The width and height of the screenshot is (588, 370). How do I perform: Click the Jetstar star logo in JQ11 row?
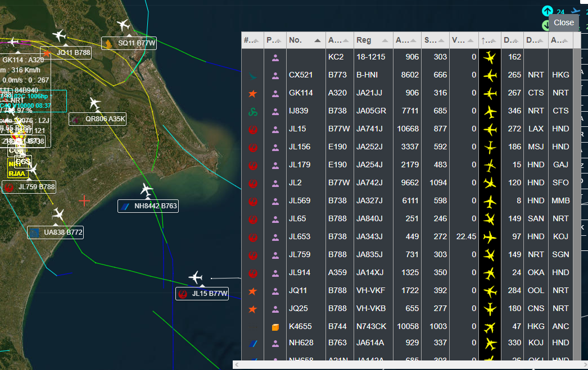pos(253,291)
